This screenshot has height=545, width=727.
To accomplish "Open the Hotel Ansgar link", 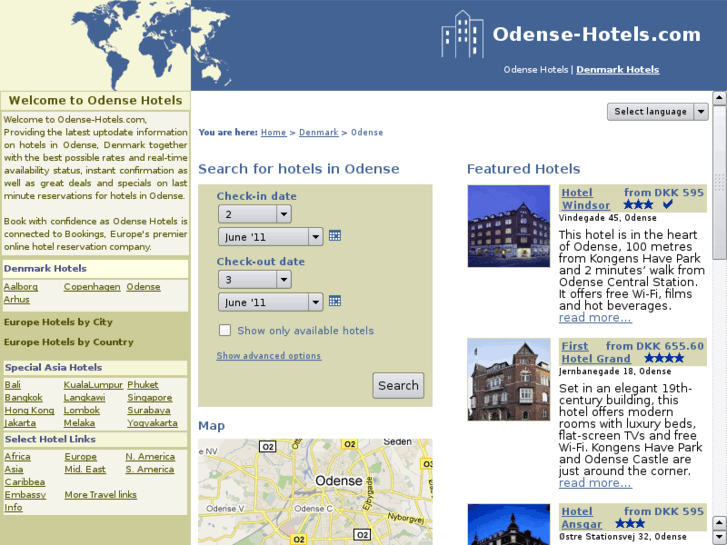I will 581,518.
